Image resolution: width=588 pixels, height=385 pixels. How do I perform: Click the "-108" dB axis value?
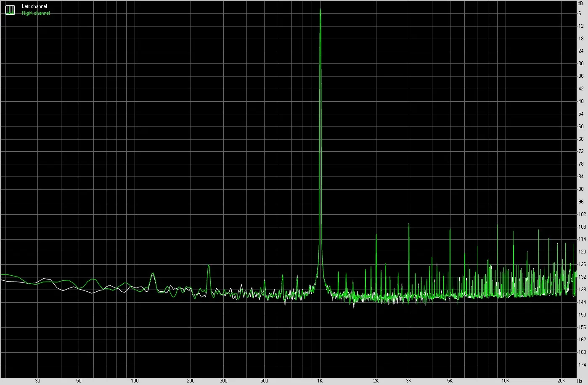[x=582, y=227]
